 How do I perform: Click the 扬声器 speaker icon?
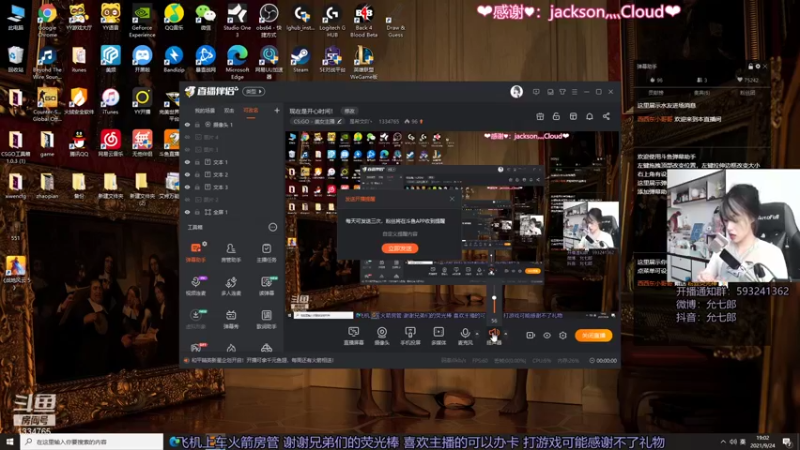[x=494, y=336]
